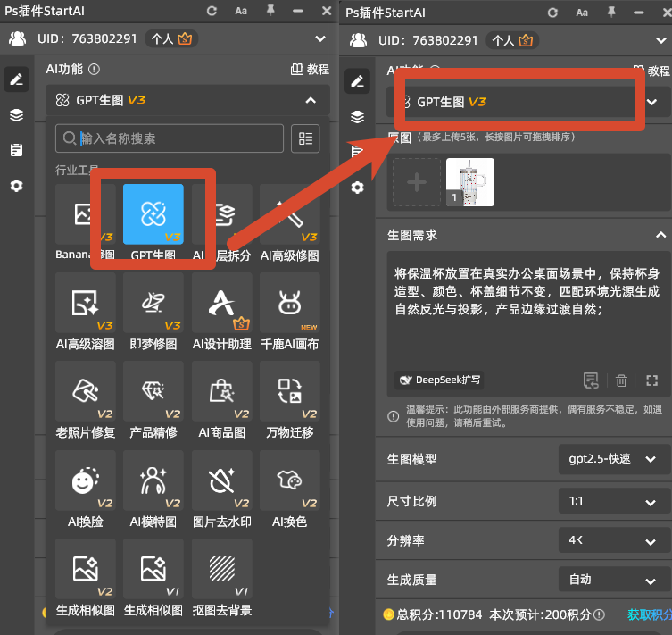Viewport: 672px width, 635px height.
Task: Select the GPT生图 tool tile
Action: click(x=153, y=214)
